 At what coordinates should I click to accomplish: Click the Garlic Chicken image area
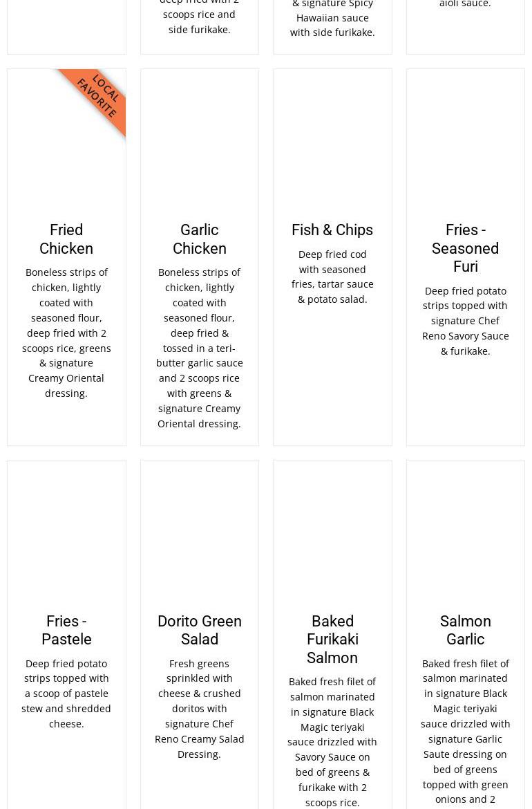click(200, 143)
